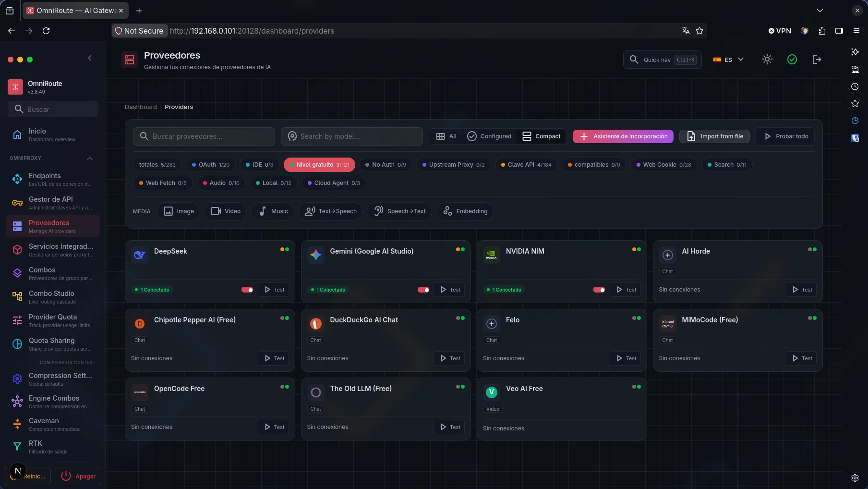Open Combo Studio sidebar item
The height and width of the screenshot is (489, 868).
coord(53,297)
